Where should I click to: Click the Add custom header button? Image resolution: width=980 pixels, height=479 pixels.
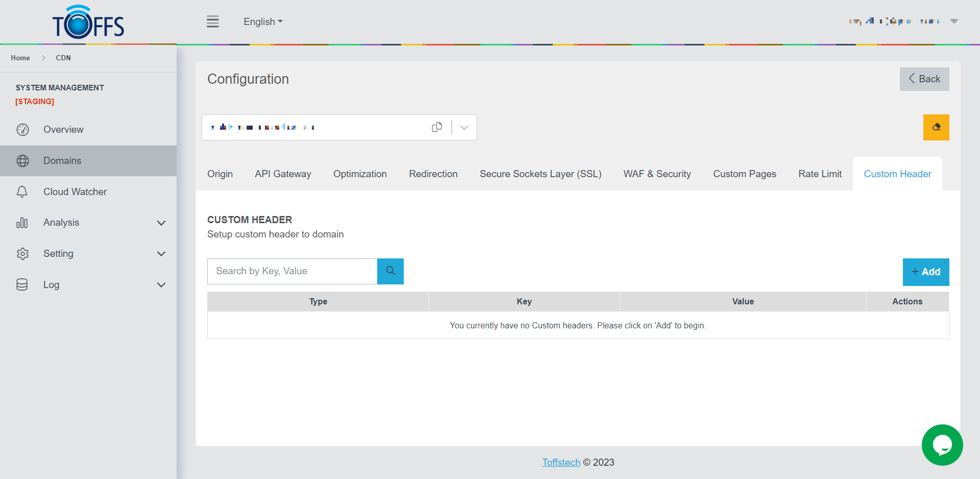tap(925, 272)
